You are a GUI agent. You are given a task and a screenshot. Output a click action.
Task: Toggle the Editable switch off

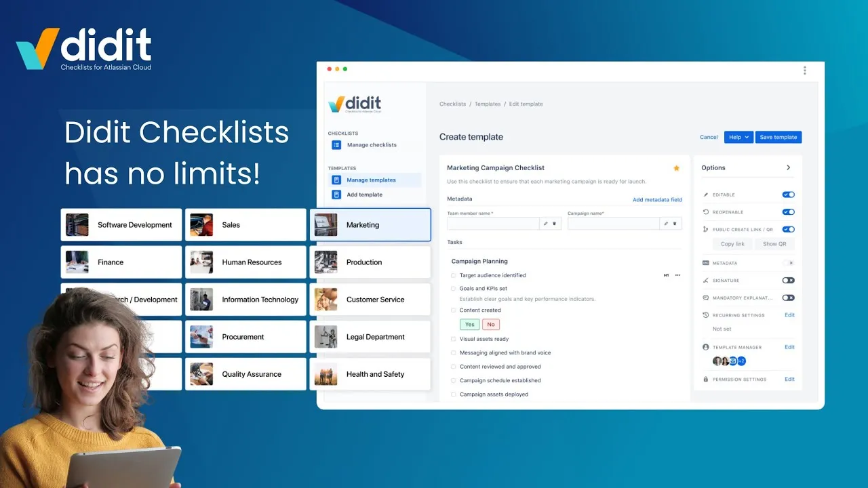[788, 195]
